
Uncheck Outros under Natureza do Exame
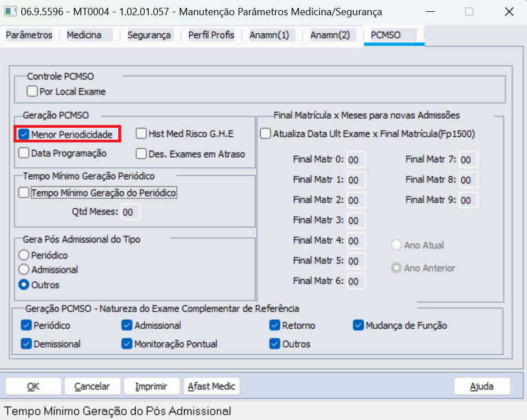275,344
